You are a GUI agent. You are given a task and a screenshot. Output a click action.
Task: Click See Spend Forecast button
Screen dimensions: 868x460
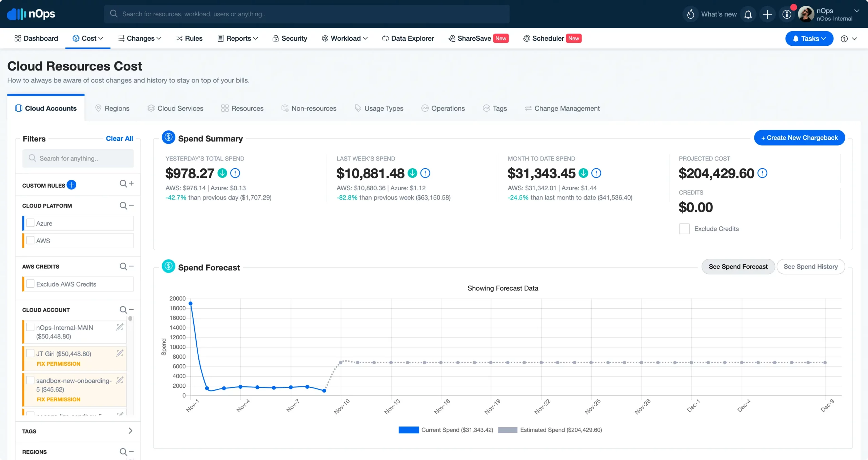click(x=738, y=267)
